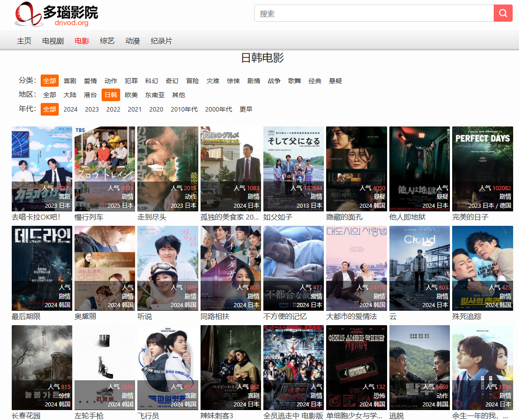Open the 他人即地狱 movie poster
Image resolution: width=519 pixels, height=420 pixels.
click(420, 169)
